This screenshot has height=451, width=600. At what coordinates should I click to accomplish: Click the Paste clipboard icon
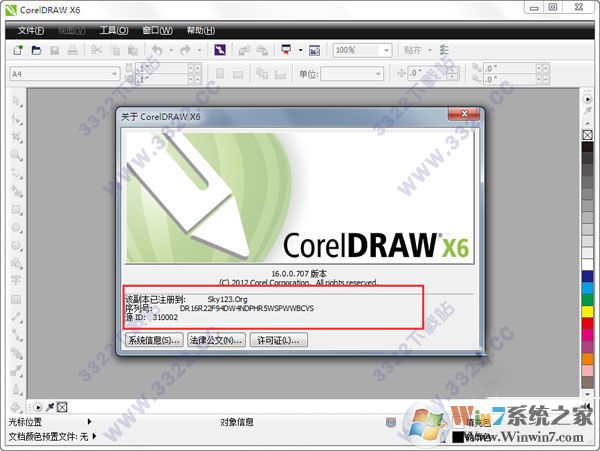(x=133, y=50)
